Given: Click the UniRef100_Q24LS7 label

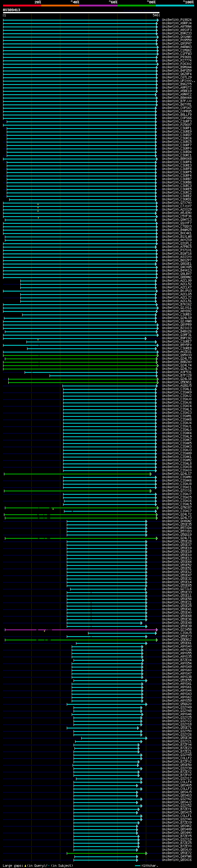Looking at the screenshot, I should (177, 474).
